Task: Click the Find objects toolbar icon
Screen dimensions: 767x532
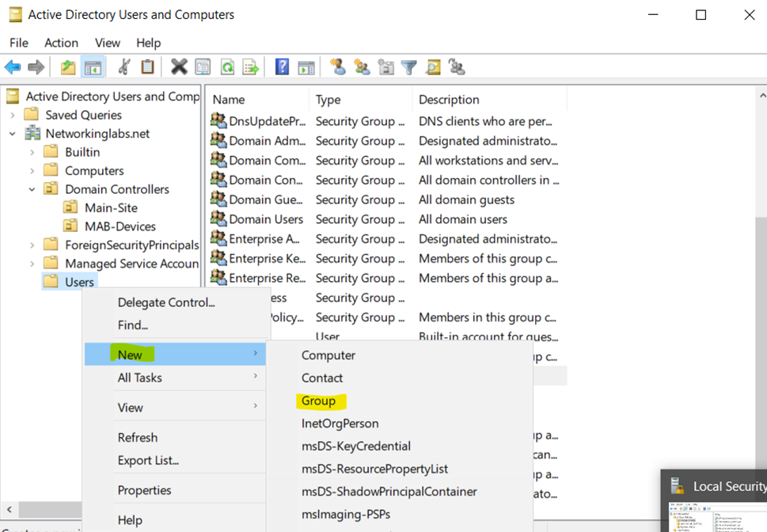Action: pos(433,67)
